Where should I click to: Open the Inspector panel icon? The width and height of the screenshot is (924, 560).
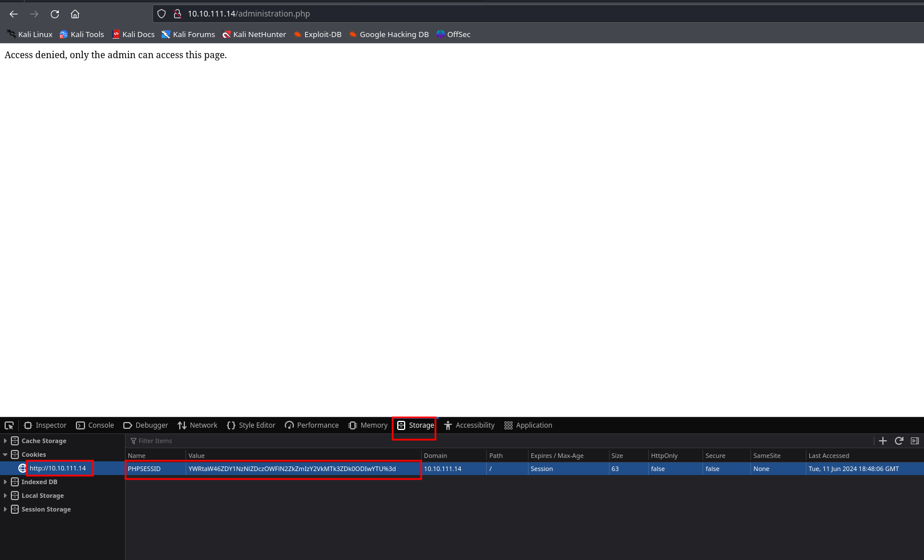coord(28,425)
